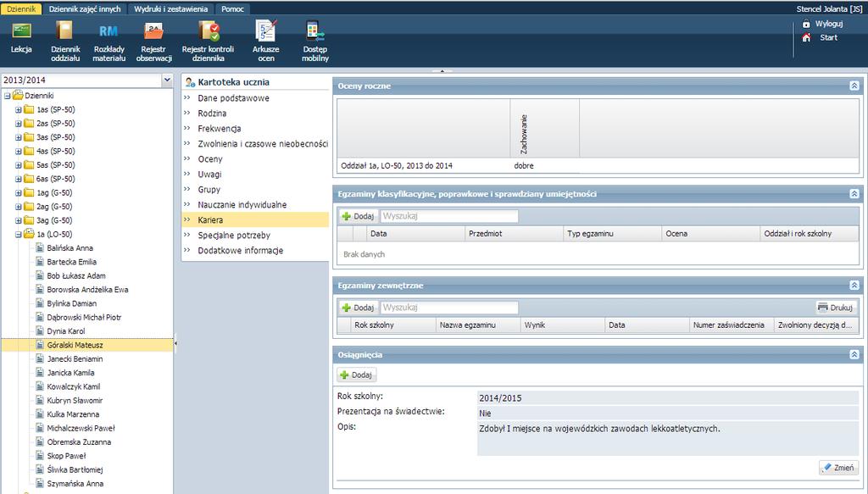The width and height of the screenshot is (868, 494).
Task: Click document icon next to Dynia Karol
Action: point(39,330)
